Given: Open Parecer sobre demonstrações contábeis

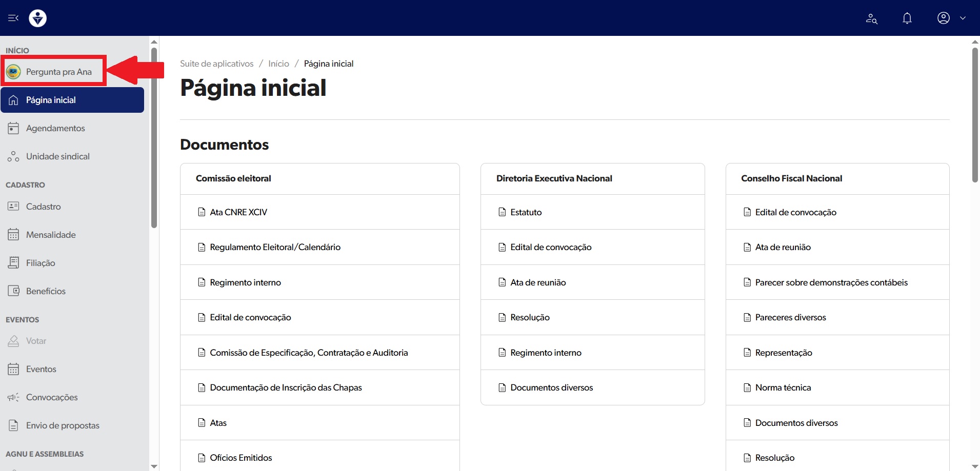Looking at the screenshot, I should (x=831, y=282).
